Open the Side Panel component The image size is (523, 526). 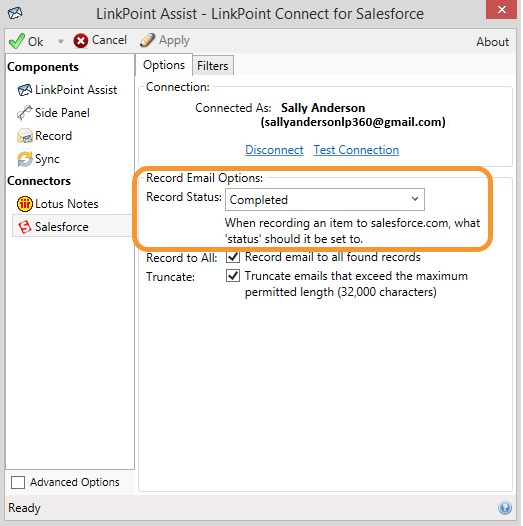tap(54, 113)
